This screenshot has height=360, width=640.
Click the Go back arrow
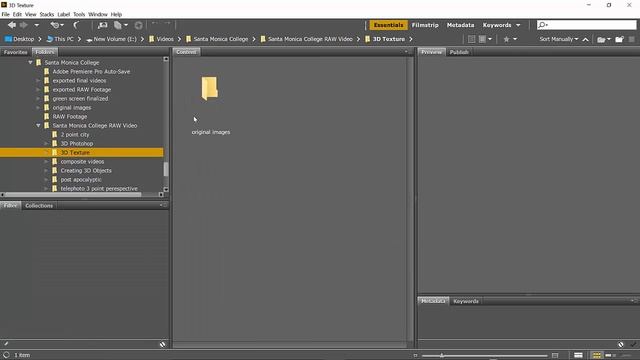[12, 25]
